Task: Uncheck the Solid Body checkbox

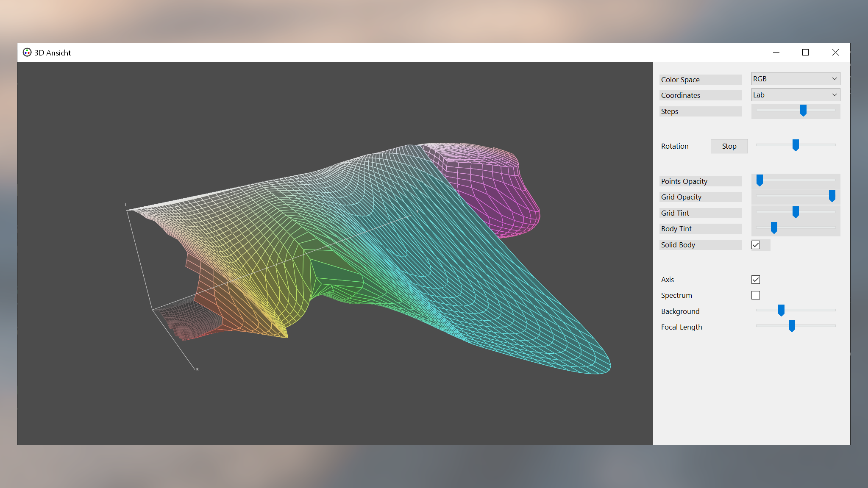Action: (x=756, y=245)
